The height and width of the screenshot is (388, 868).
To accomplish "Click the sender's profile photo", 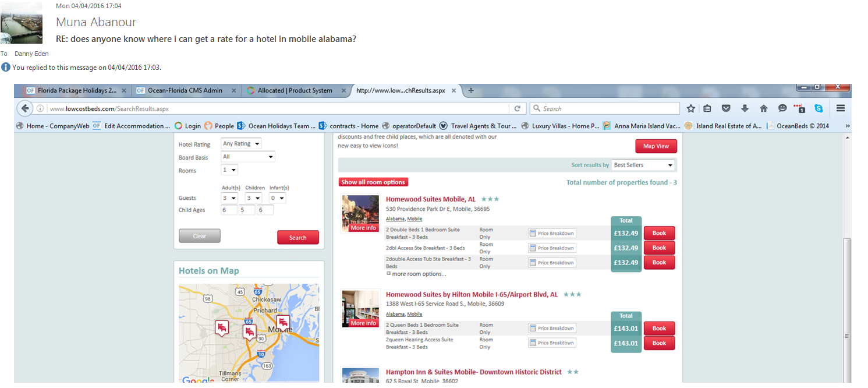I will [22, 23].
